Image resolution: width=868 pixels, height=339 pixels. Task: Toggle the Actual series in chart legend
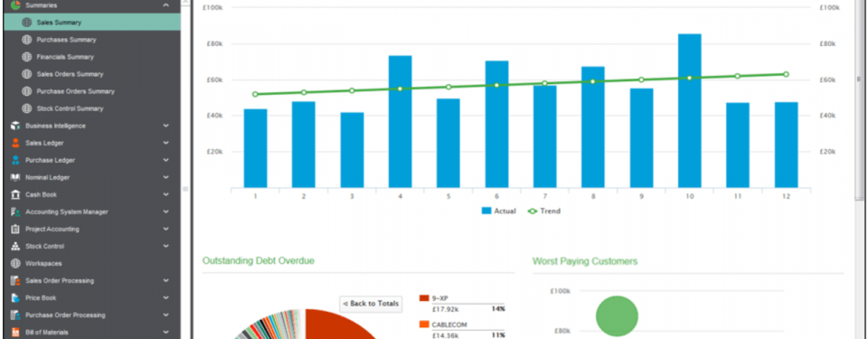pyautogui.click(x=499, y=211)
